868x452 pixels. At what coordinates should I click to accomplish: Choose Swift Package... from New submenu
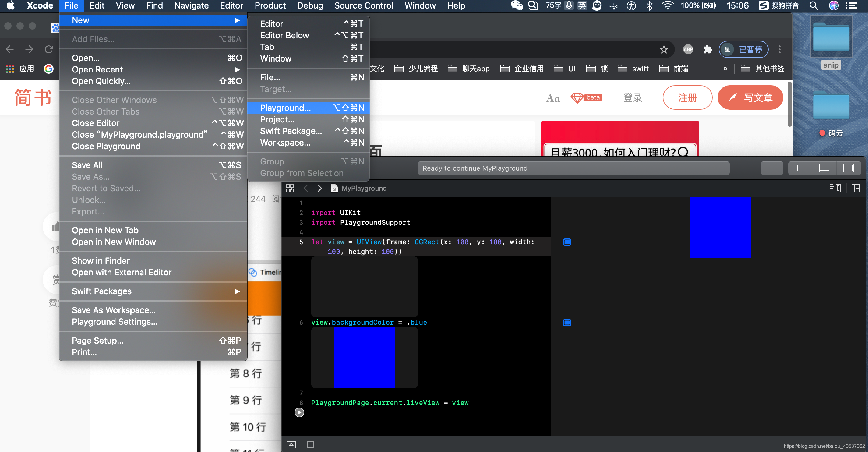pyautogui.click(x=308, y=131)
